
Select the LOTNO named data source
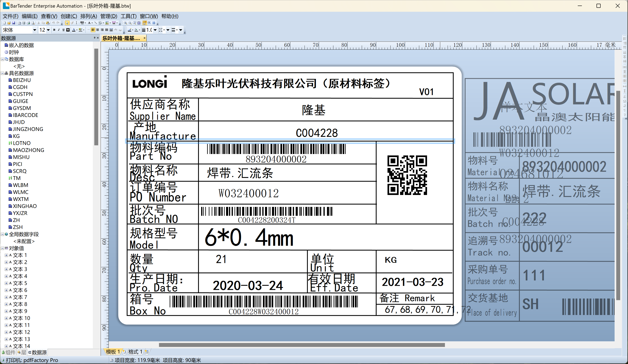(x=22, y=143)
